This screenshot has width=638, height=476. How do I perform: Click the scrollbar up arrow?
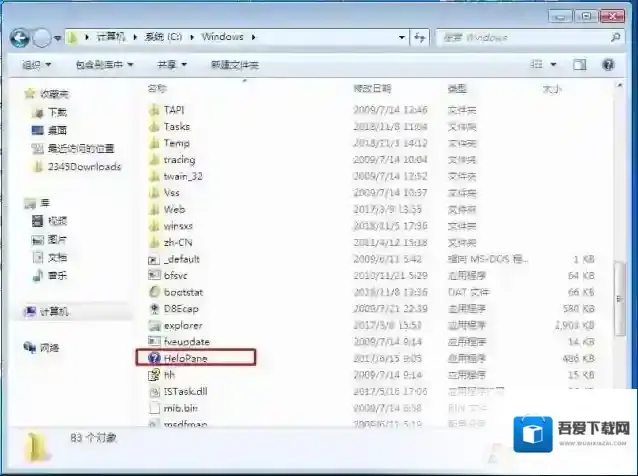coord(620,86)
